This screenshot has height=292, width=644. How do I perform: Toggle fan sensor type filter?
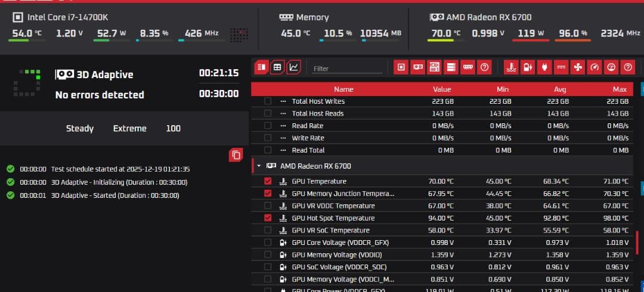pyautogui.click(x=577, y=67)
